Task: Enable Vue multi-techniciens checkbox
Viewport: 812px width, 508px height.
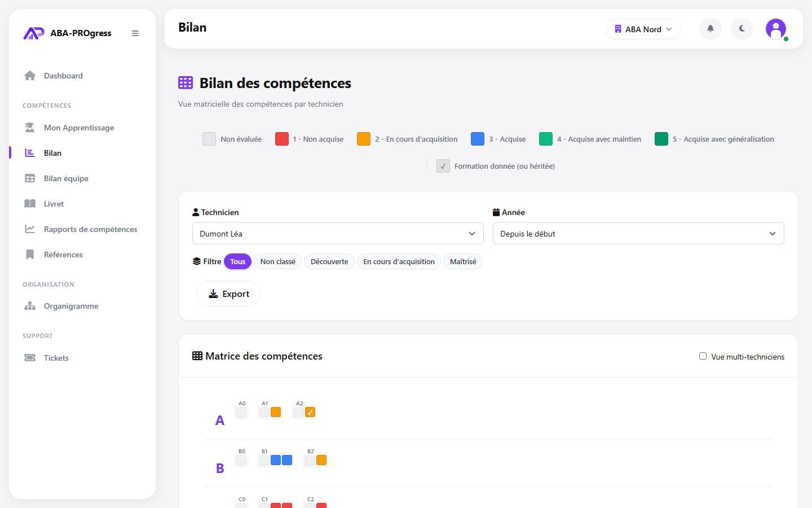Action: [703, 356]
